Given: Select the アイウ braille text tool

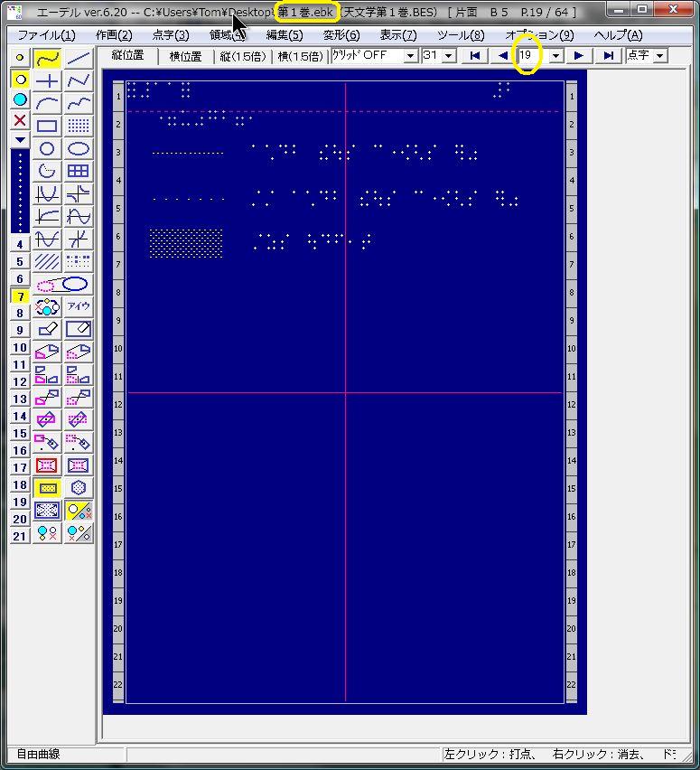Looking at the screenshot, I should tap(79, 306).
